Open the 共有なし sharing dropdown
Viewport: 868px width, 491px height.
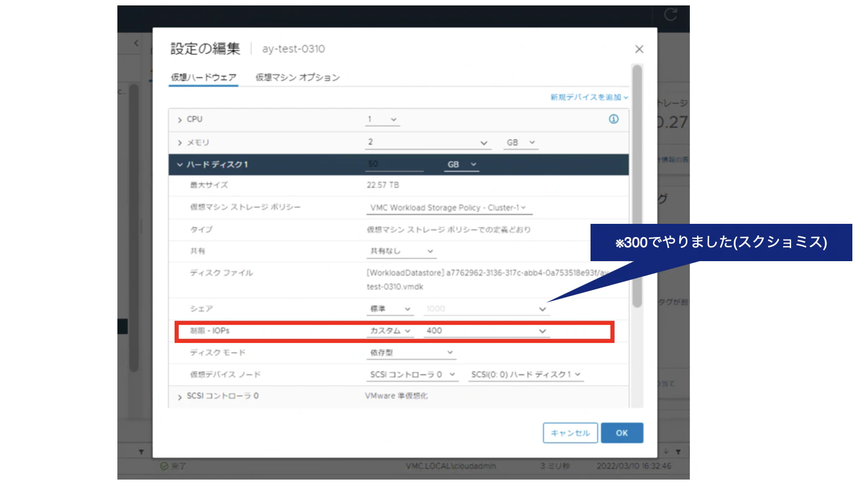tap(400, 251)
